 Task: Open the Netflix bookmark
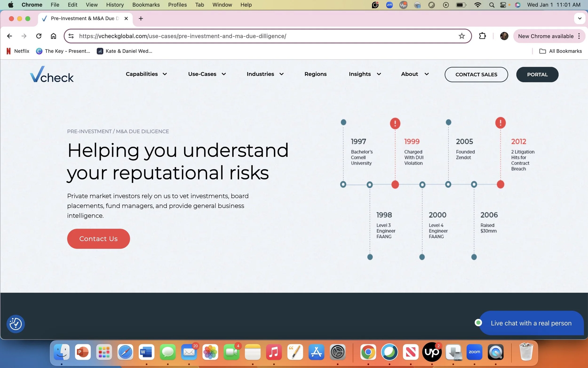click(x=18, y=51)
